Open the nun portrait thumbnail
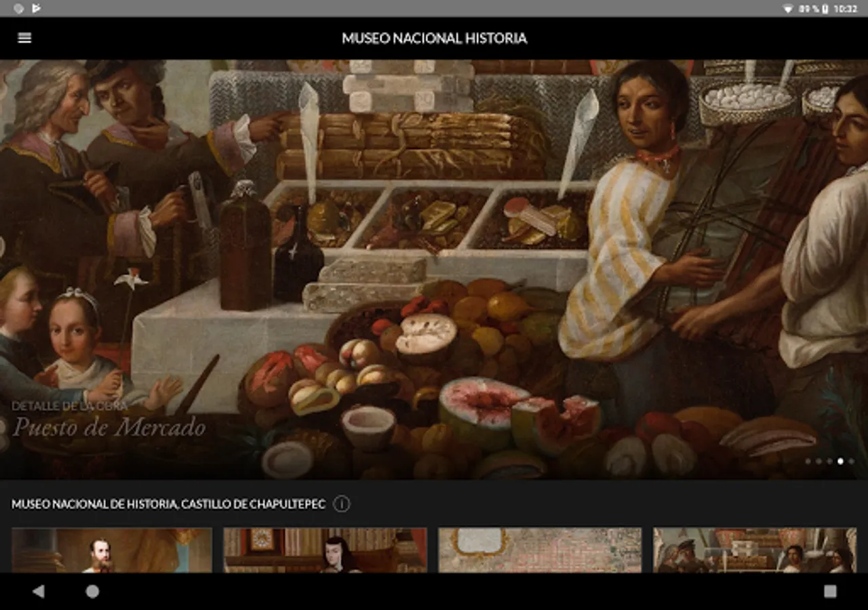868x610 pixels. point(325,550)
